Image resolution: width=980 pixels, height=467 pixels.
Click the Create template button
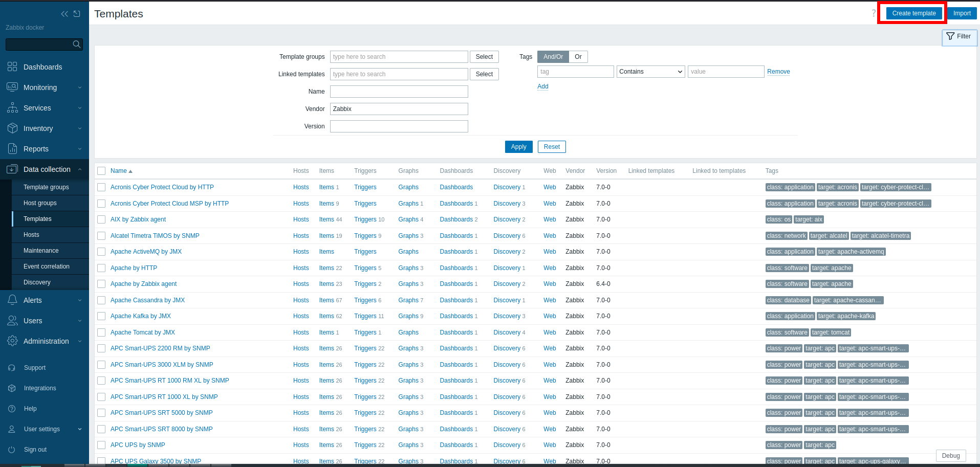pos(914,13)
